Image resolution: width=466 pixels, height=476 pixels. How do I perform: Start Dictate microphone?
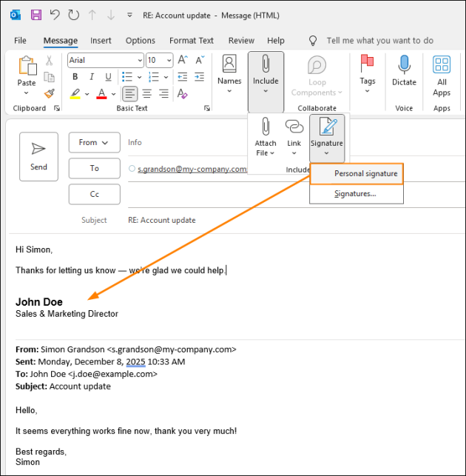click(x=404, y=70)
